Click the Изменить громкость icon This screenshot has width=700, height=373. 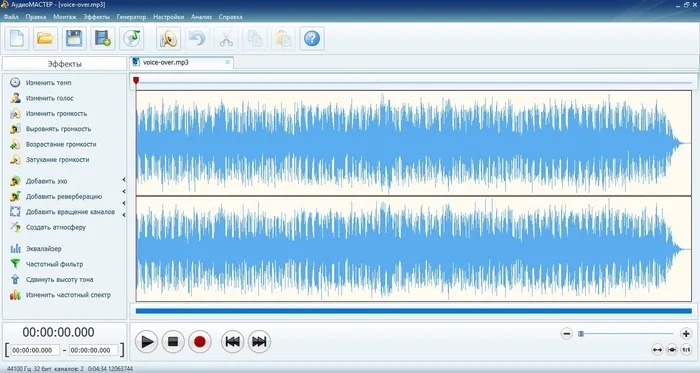[15, 113]
